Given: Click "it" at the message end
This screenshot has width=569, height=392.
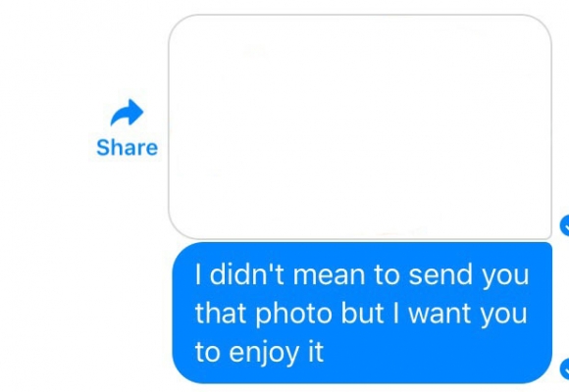Looking at the screenshot, I should [x=316, y=352].
